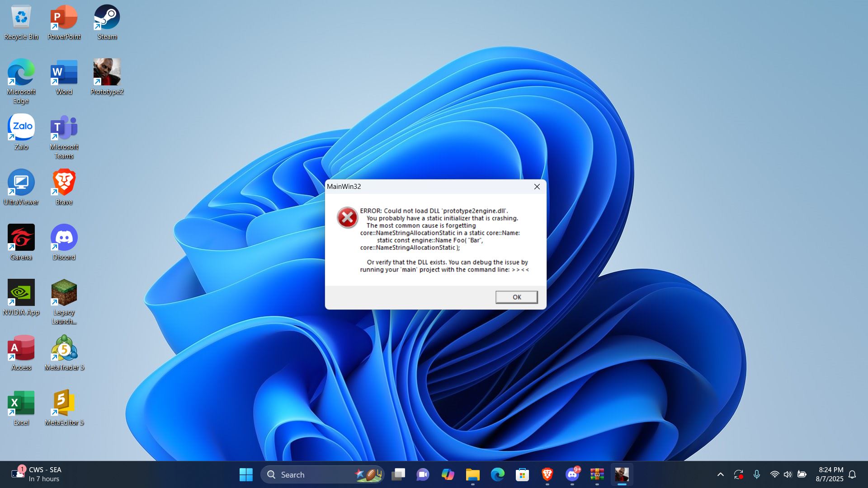The height and width of the screenshot is (488, 868).
Task: Open WinRAR from the taskbar
Action: 597,474
